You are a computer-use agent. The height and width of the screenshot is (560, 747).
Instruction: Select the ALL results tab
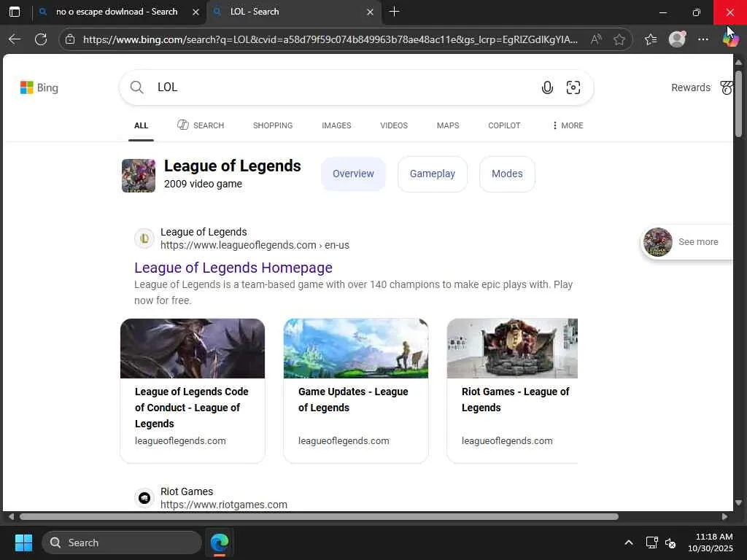[x=141, y=125]
